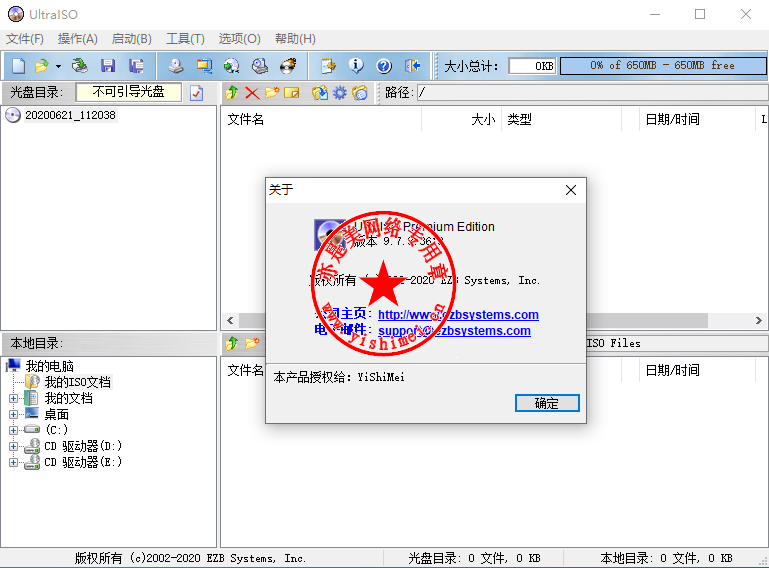This screenshot has width=769, height=568.
Task: Expand the CD 驱动器(E:) node
Action: pyautogui.click(x=13, y=463)
